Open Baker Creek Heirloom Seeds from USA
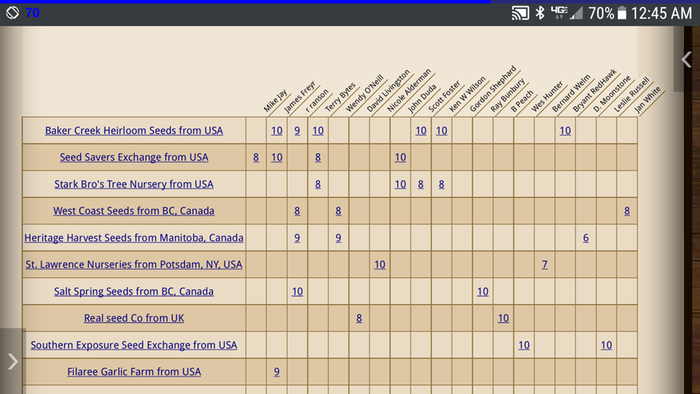Viewport: 700px width, 394px height. point(134,130)
